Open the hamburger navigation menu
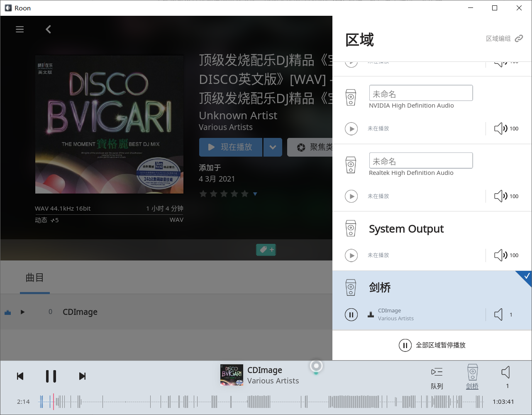This screenshot has height=415, width=532. pyautogui.click(x=20, y=29)
